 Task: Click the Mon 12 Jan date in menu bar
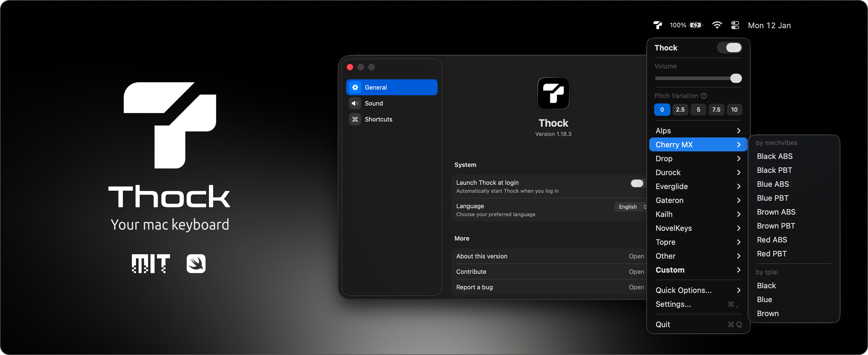[x=769, y=25]
